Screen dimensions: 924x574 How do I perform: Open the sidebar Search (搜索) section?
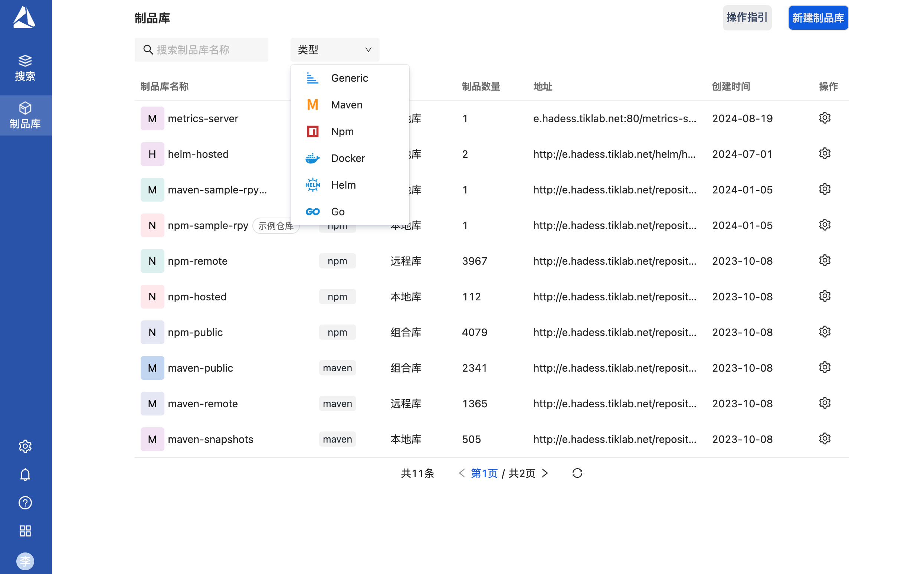tap(25, 68)
